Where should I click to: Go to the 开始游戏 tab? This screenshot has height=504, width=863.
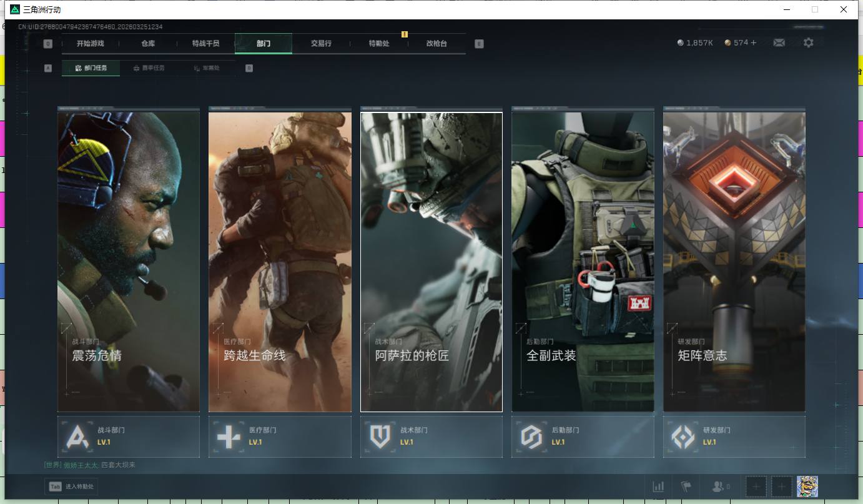(90, 44)
